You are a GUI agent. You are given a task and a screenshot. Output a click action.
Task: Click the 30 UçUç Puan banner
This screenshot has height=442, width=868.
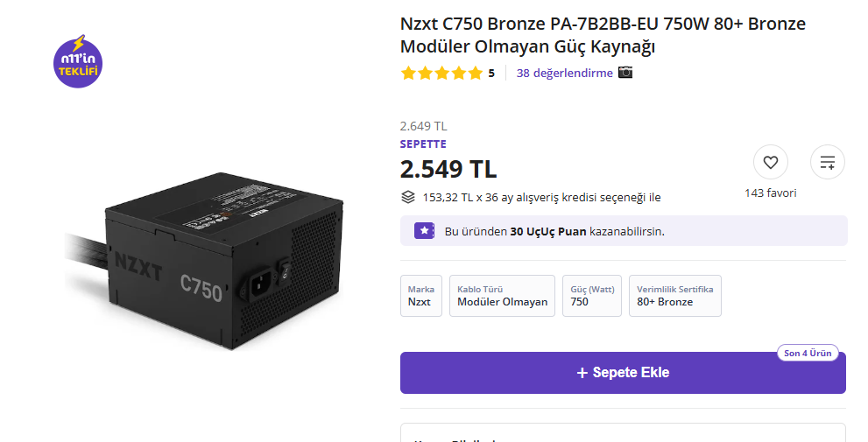coord(623,231)
